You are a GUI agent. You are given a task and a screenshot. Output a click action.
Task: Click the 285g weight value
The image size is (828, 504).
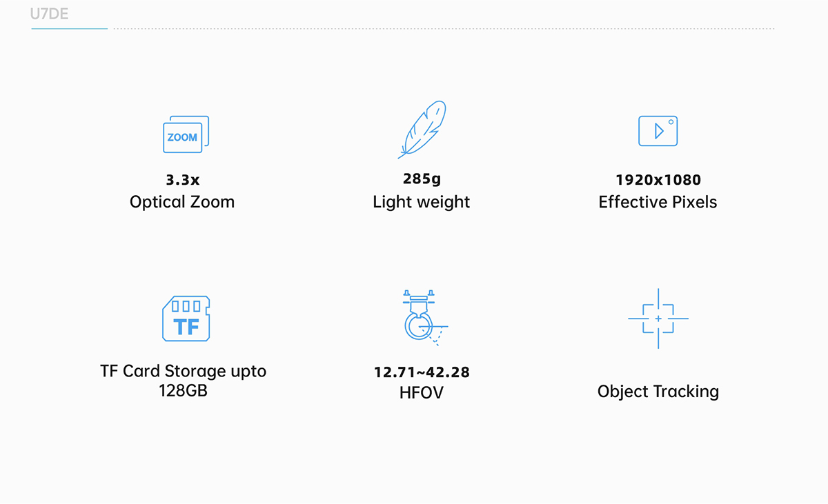pyautogui.click(x=422, y=179)
